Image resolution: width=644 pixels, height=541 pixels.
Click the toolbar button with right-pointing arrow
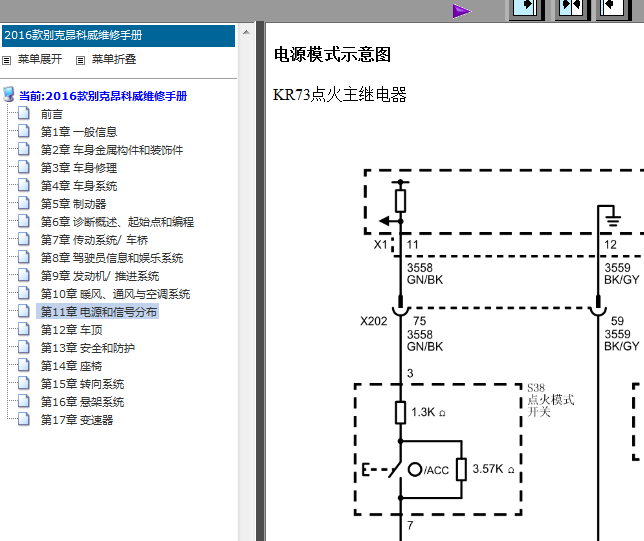[x=526, y=8]
